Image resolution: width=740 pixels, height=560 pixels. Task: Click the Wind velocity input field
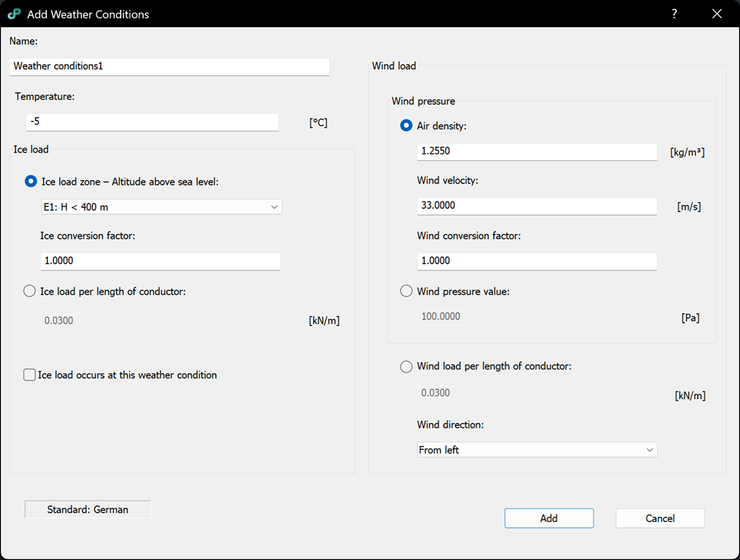point(536,206)
